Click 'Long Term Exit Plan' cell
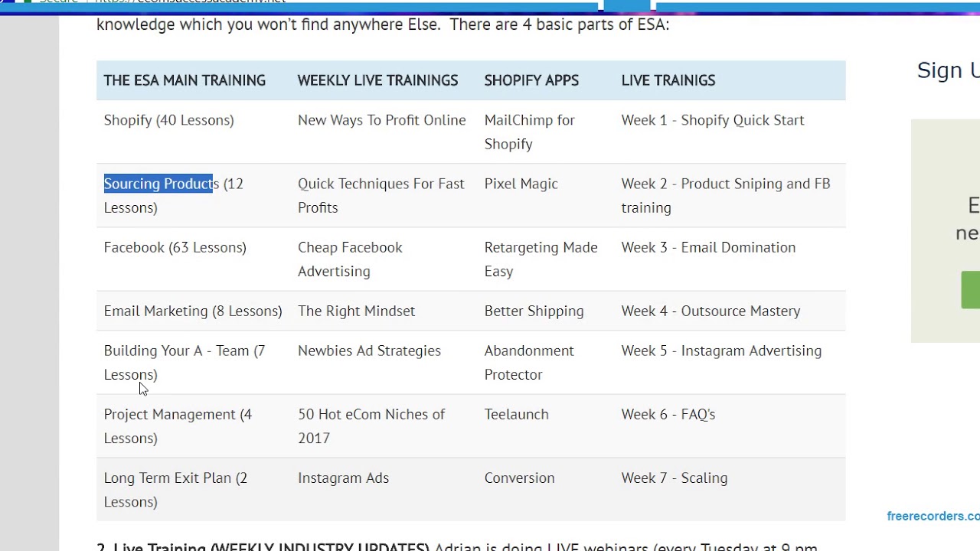Viewport: 980px width, 551px height. coord(175,489)
